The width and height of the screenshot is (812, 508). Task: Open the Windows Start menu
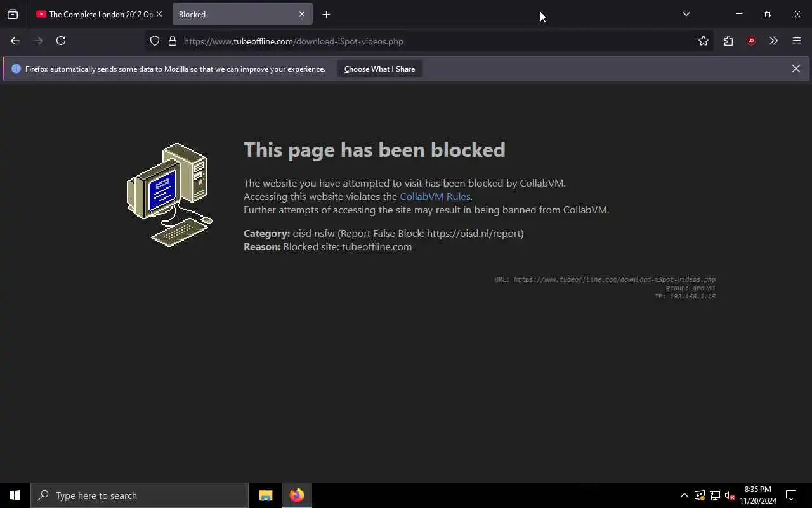tap(15, 495)
